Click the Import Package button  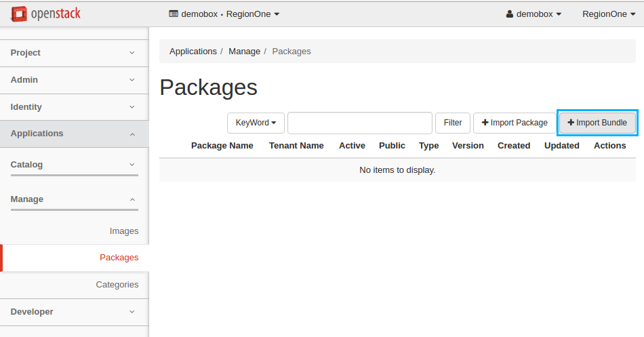515,123
